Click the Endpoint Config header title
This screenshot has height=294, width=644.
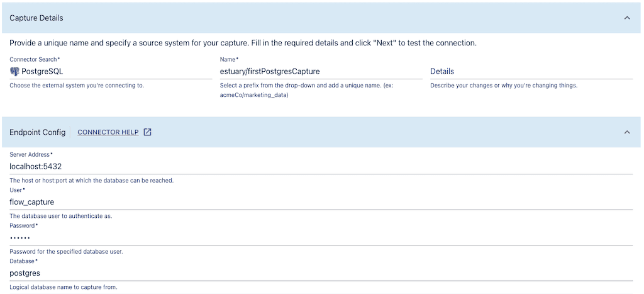click(37, 132)
